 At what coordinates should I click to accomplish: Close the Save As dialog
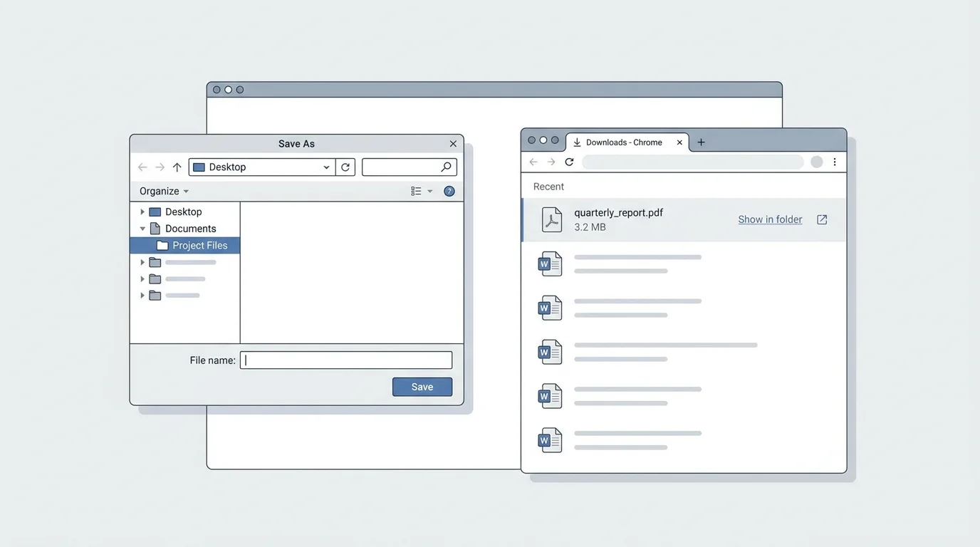(453, 144)
